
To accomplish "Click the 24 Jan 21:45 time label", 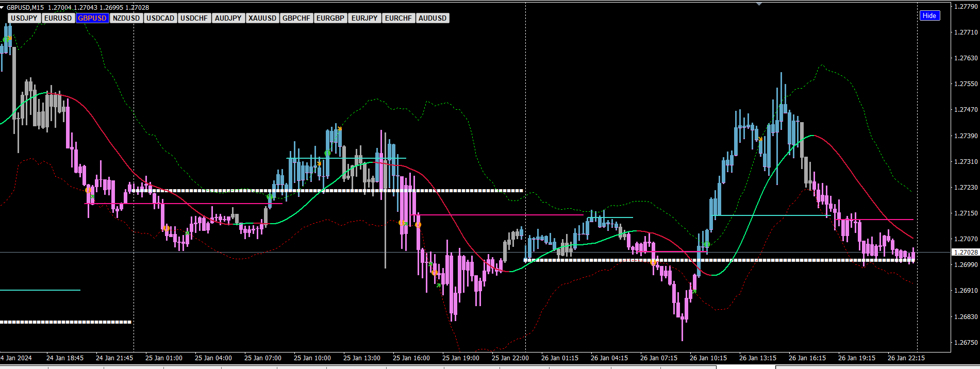I will point(114,358).
